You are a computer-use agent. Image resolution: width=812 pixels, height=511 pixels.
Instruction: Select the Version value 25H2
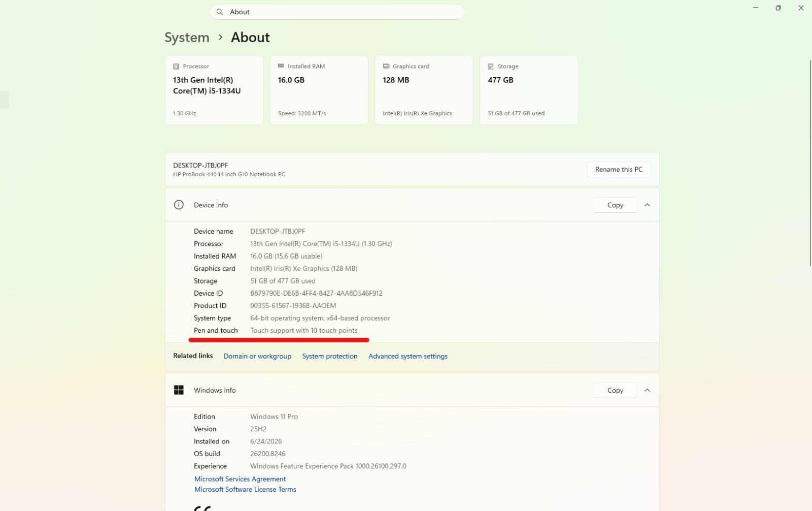pyautogui.click(x=258, y=429)
